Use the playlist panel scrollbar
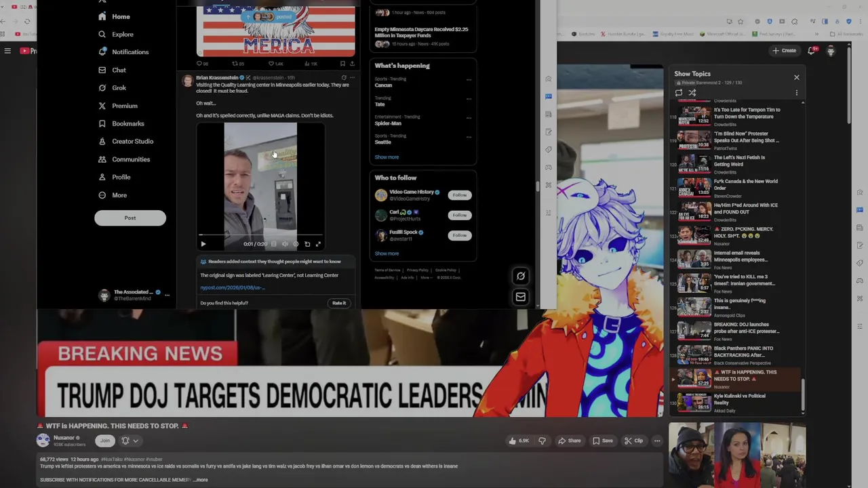This screenshot has width=868, height=488. click(x=803, y=393)
